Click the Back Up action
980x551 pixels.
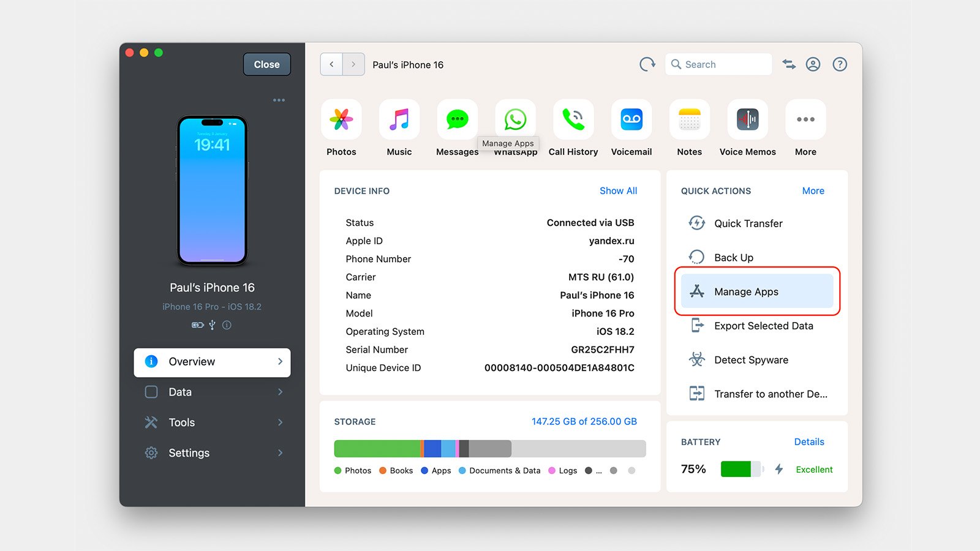pos(757,258)
